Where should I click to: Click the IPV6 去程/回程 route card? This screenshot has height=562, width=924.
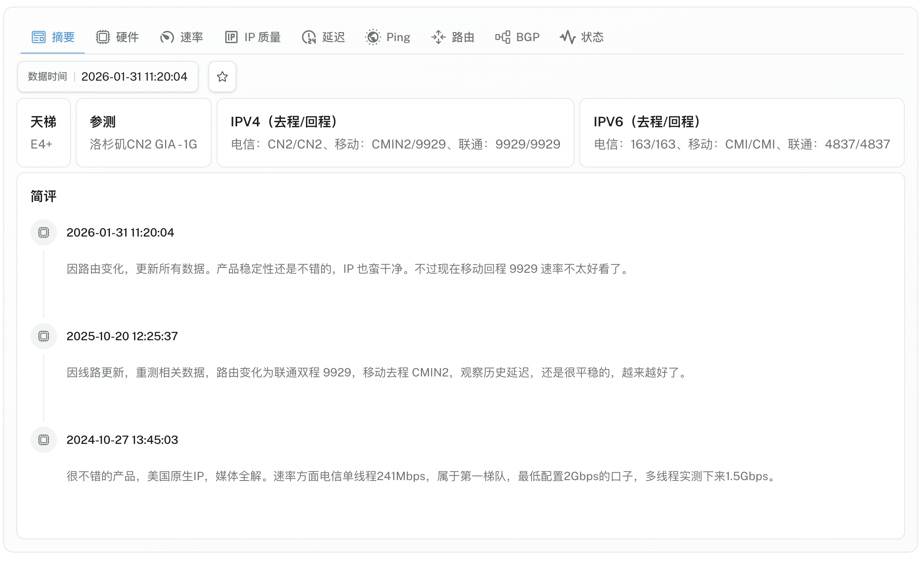tap(742, 132)
